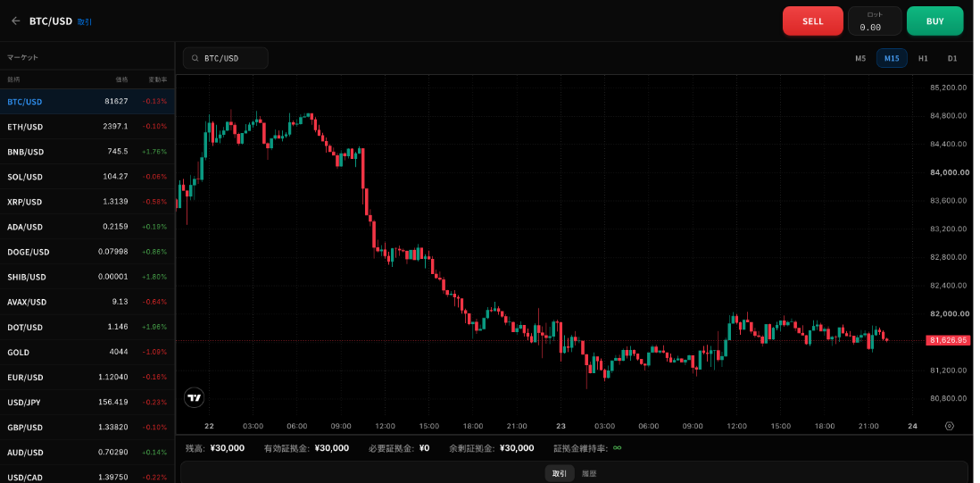Click the 余剰証拠金 ¥30,000 value
This screenshot has height=483, width=980.
[x=517, y=448]
